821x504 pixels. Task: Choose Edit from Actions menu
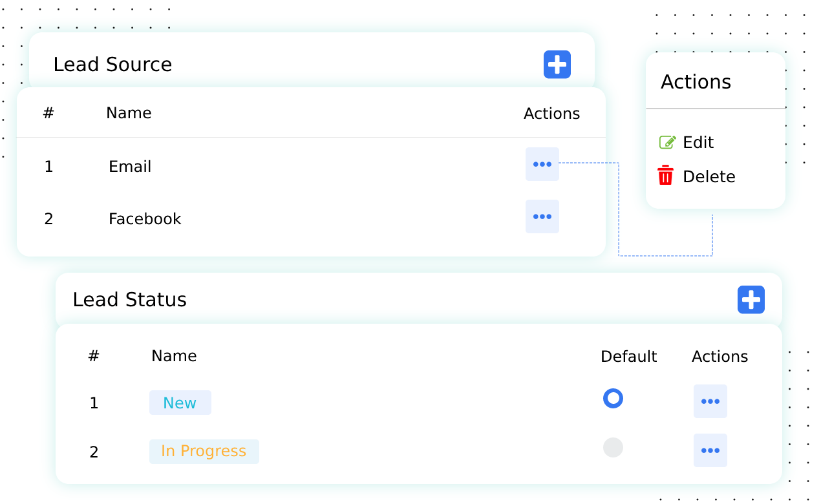(x=698, y=142)
